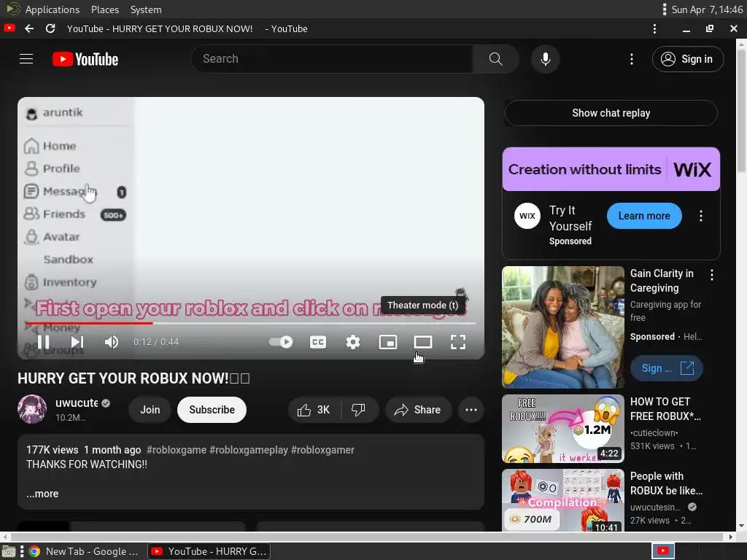Screen dimensions: 747x560
Task: Go to the YouTube home logo
Action: point(85,59)
